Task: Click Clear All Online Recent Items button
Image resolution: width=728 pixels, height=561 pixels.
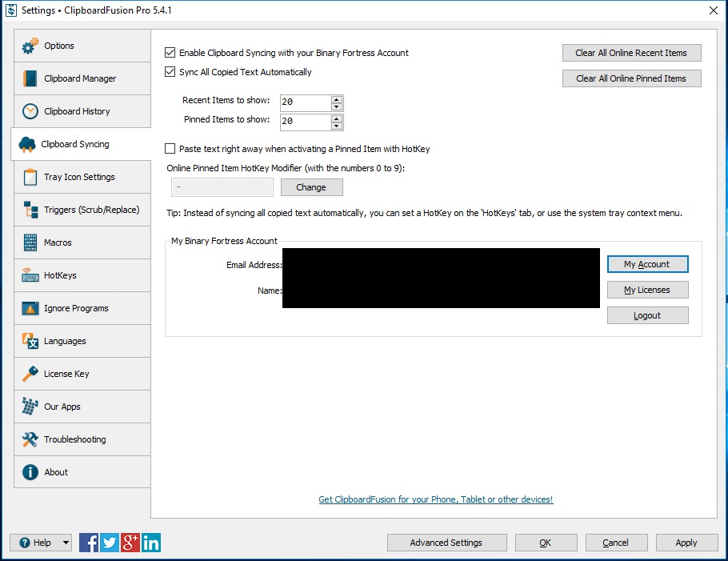Action: (x=631, y=53)
